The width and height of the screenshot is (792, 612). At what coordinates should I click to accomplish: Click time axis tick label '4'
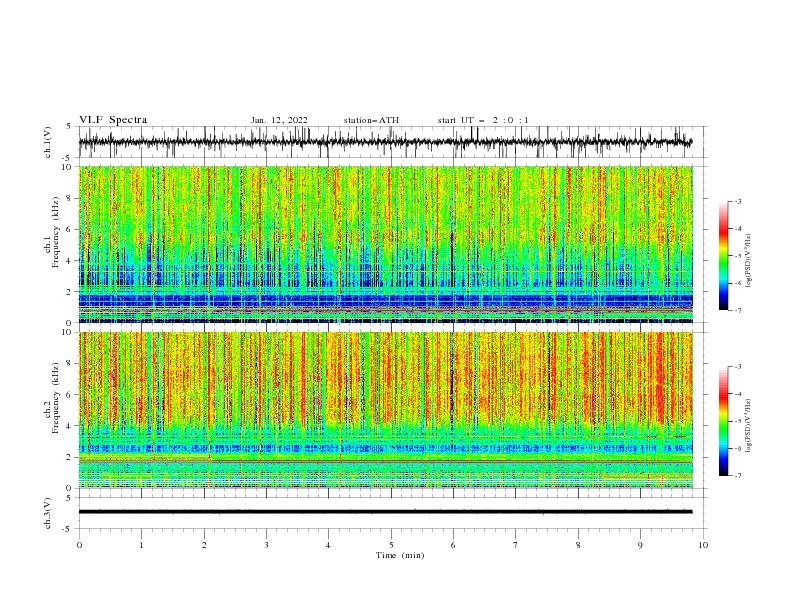tap(328, 545)
